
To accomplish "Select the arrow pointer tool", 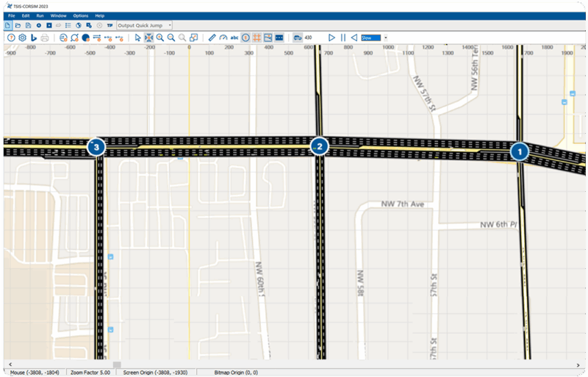I will pos(137,37).
